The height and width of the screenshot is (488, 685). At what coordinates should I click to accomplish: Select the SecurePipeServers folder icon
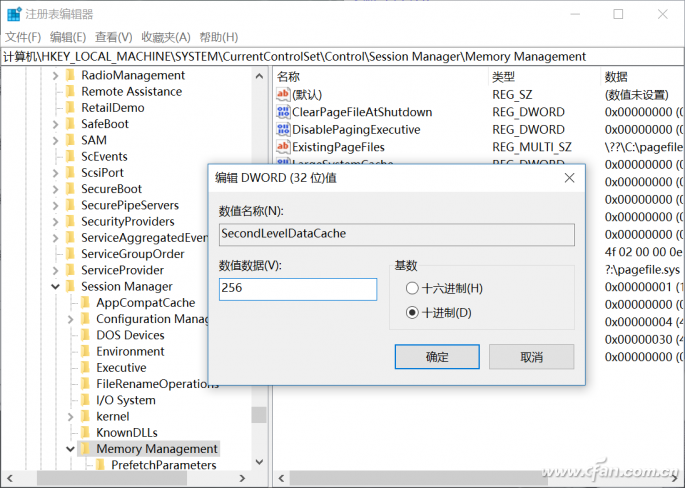pos(70,205)
